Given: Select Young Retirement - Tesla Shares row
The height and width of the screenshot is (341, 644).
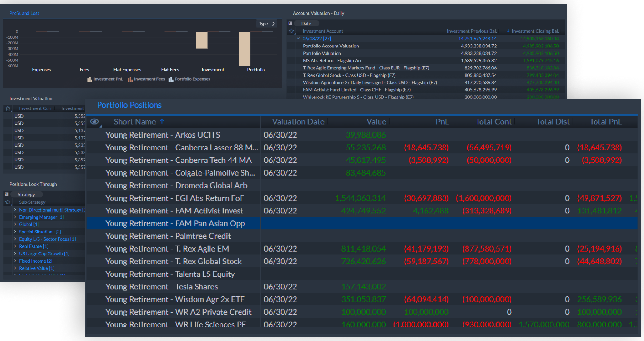Looking at the screenshot, I should pos(362,286).
